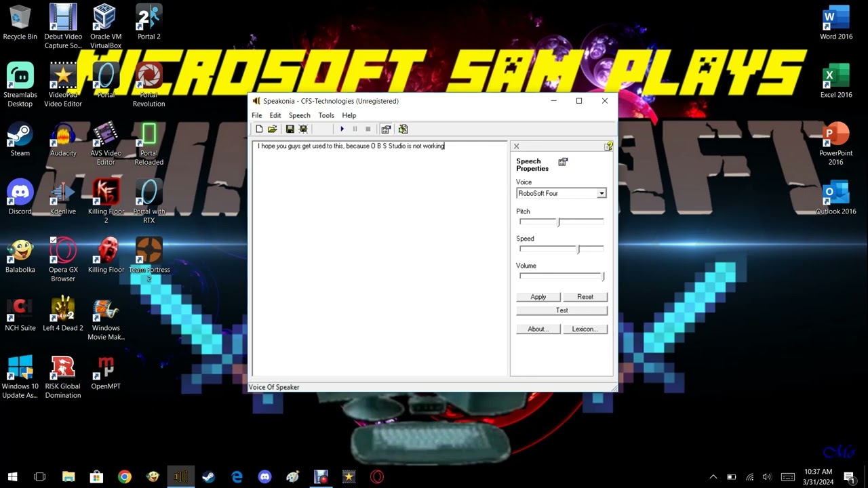
Task: Start speech with the Play button
Action: 342,129
